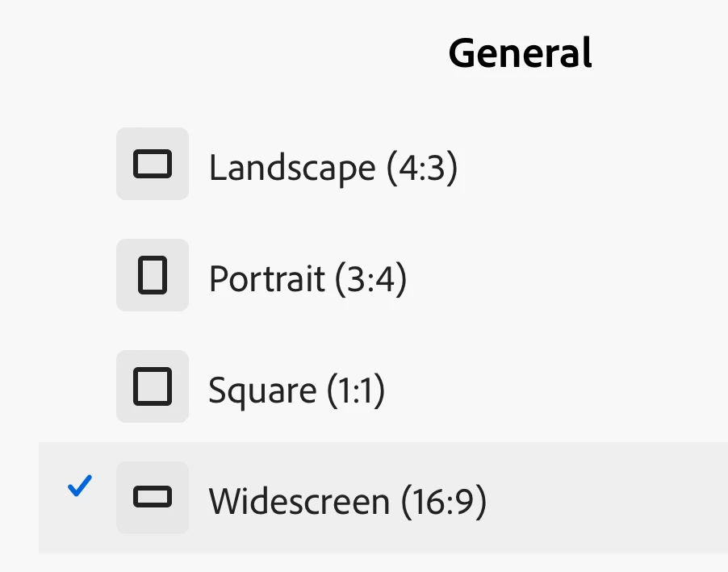Screen dimensions: 728x572
Task: Select the Portrait (3:4) option
Action: [308, 279]
